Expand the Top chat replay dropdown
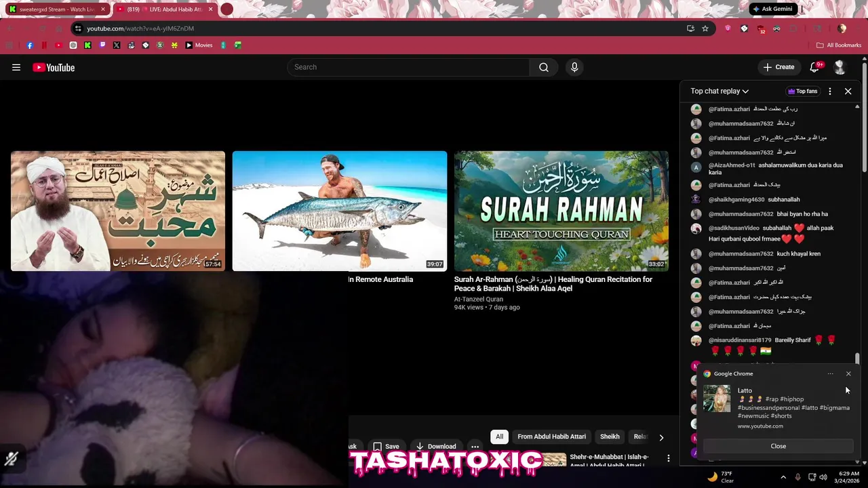 [719, 91]
